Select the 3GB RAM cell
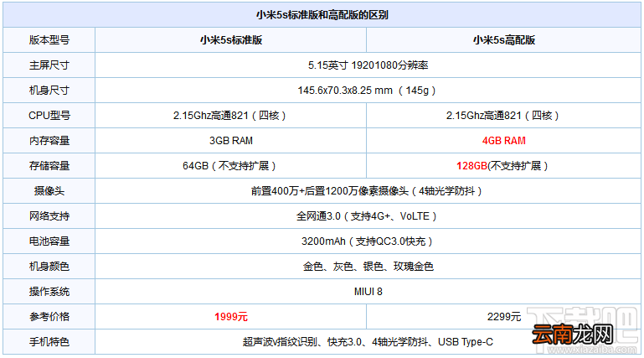644x358 pixels. (x=231, y=141)
